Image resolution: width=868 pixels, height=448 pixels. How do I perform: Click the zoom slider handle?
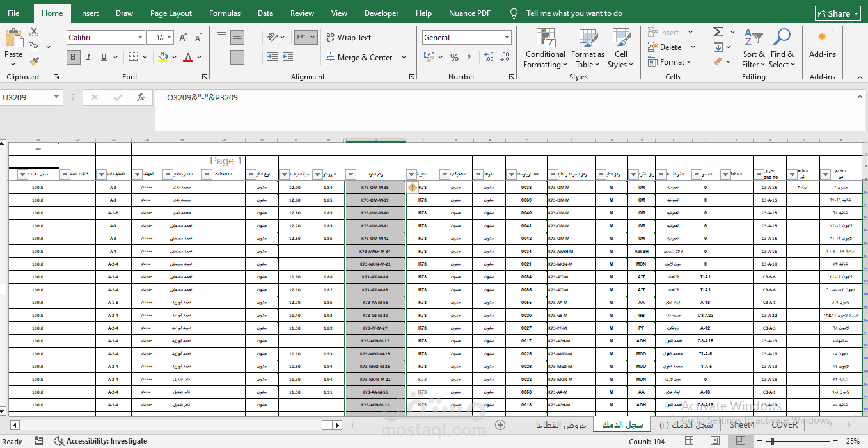tap(773, 441)
